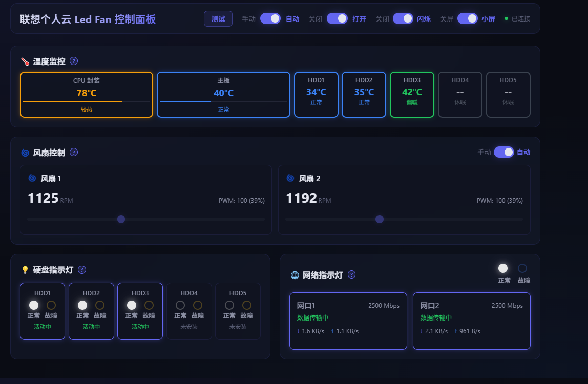Select HDD4 正常 indicator radio

coord(180,305)
